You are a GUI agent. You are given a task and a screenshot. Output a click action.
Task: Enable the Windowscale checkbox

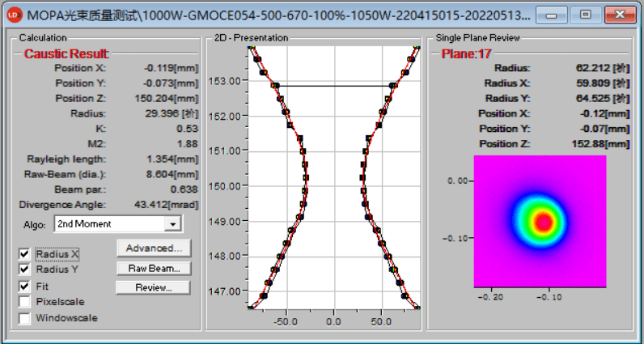24,318
